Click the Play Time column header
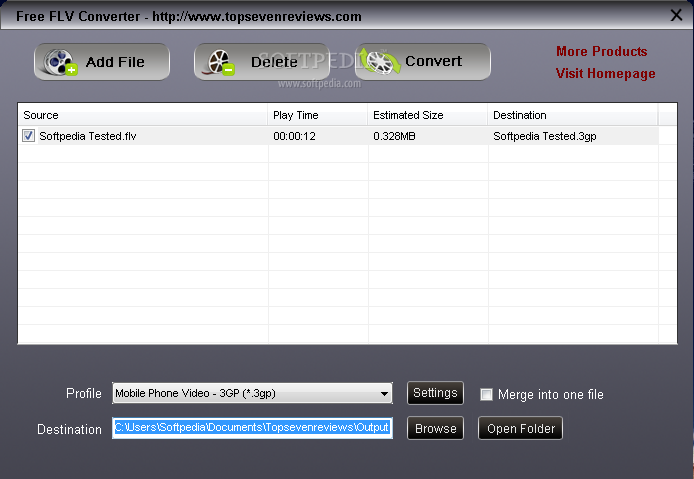Viewport: 694px width, 479px height. [x=317, y=115]
